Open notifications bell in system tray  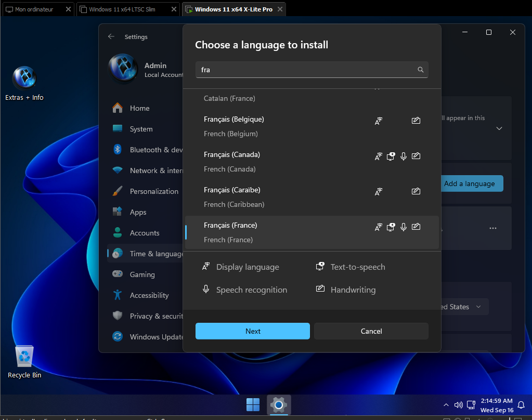[521, 405]
